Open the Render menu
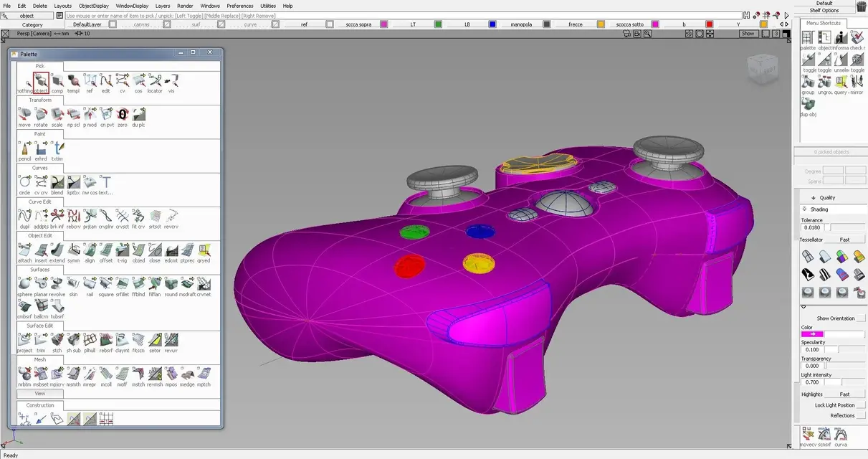868x459 pixels. coord(185,6)
